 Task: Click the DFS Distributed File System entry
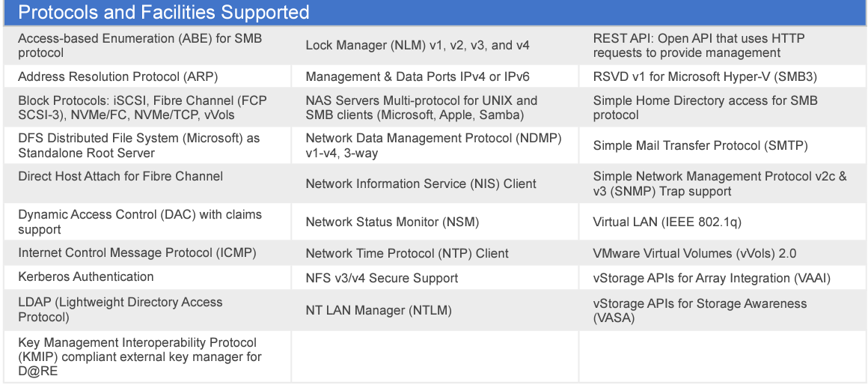coord(139,145)
